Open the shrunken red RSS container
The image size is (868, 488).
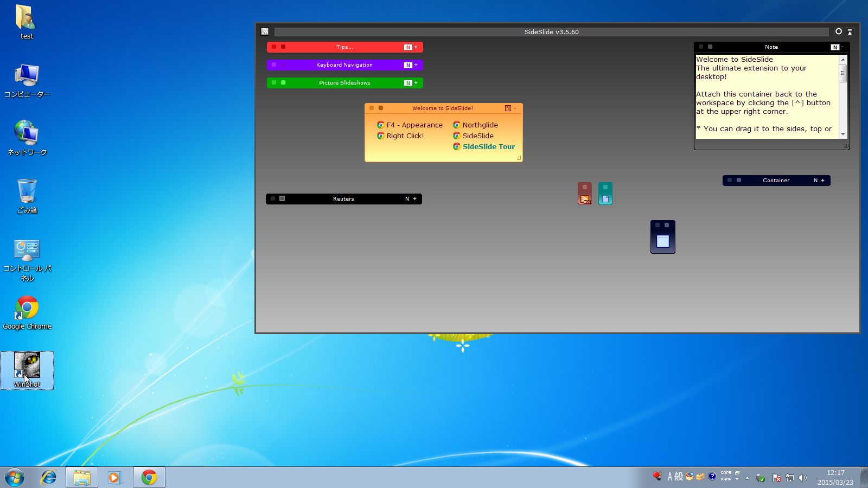click(585, 194)
